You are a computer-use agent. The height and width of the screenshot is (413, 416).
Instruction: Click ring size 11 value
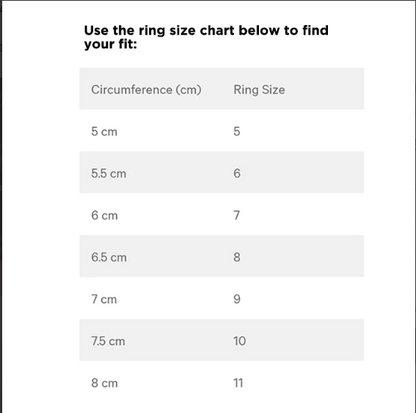[238, 383]
